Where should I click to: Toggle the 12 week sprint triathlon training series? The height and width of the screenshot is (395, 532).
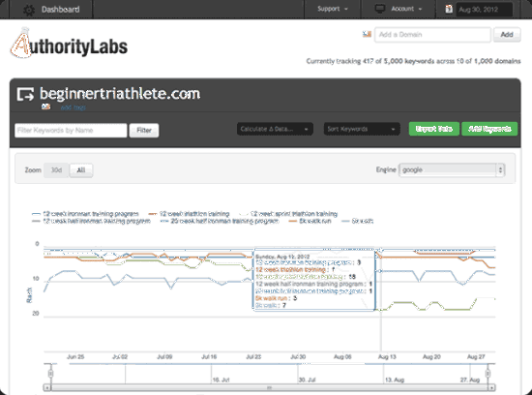(x=288, y=214)
